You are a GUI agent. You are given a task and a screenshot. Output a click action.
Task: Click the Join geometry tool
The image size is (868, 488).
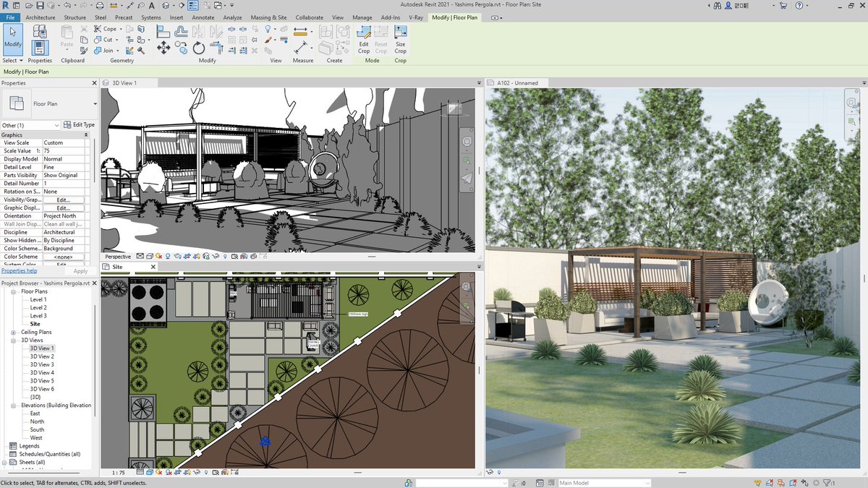pyautogui.click(x=106, y=51)
